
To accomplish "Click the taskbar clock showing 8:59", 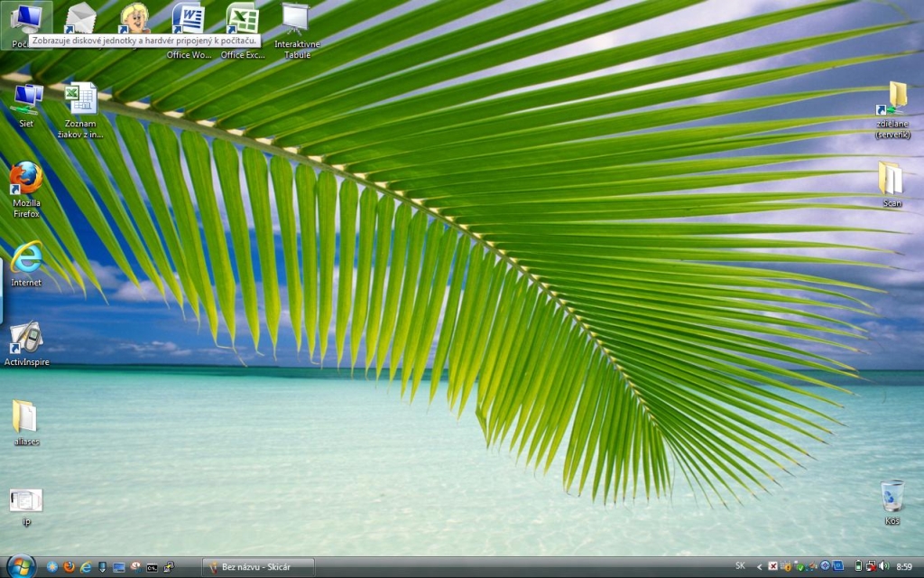I will point(904,566).
